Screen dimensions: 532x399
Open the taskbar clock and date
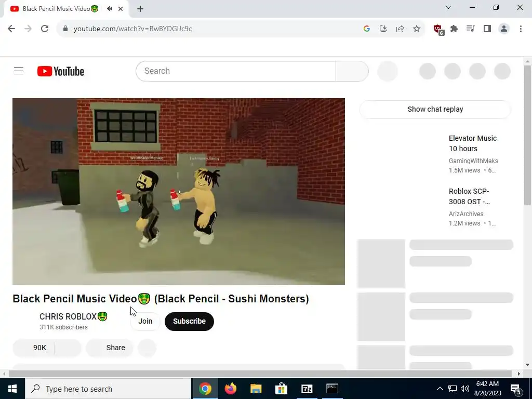488,389
